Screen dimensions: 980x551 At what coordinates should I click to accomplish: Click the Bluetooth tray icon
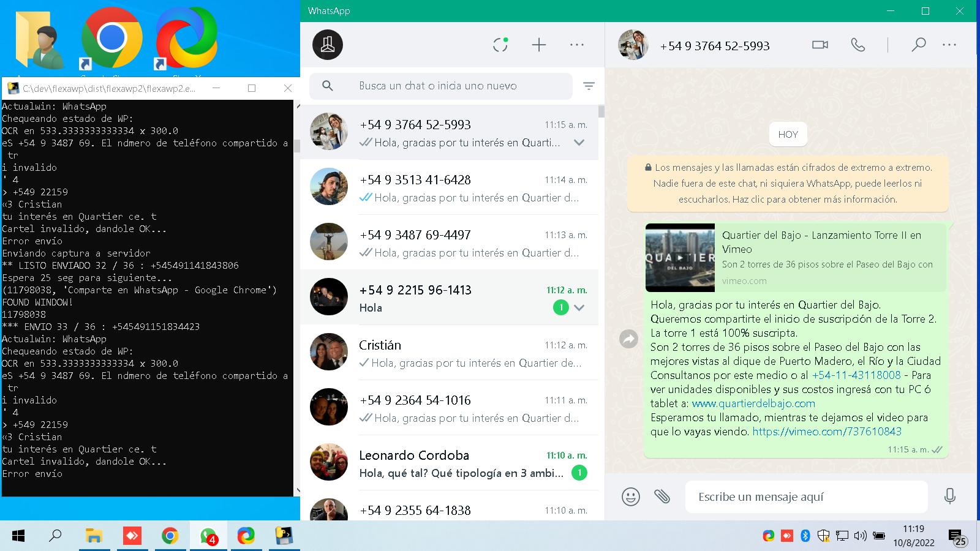click(805, 536)
